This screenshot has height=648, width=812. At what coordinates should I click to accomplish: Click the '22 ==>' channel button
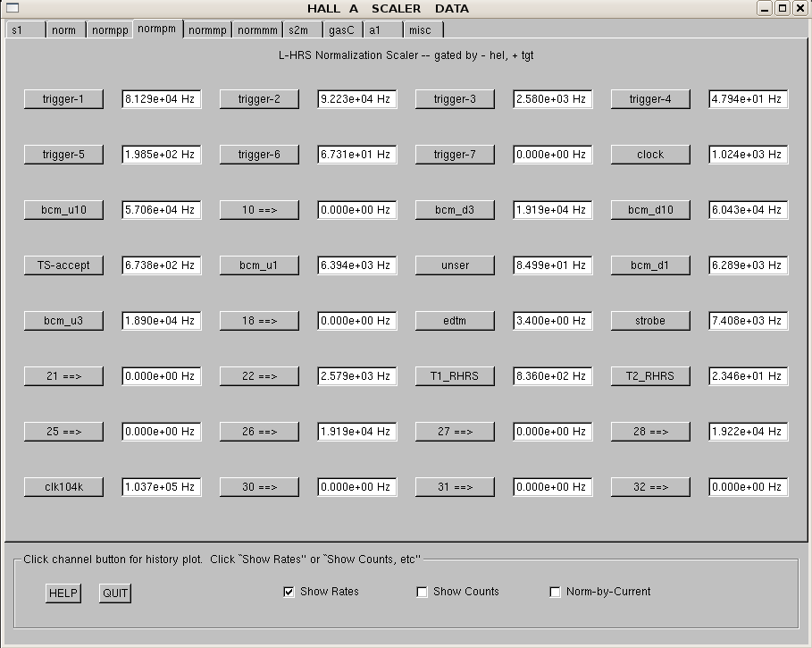(x=259, y=376)
